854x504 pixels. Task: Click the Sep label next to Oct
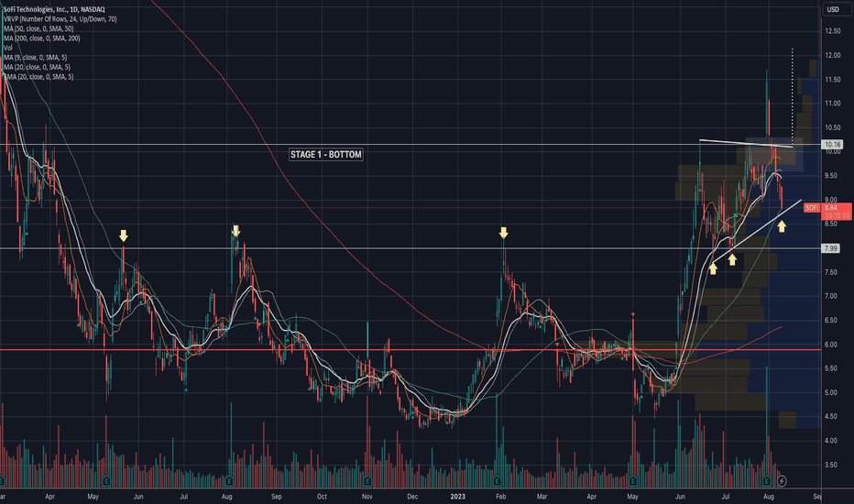(x=276, y=497)
